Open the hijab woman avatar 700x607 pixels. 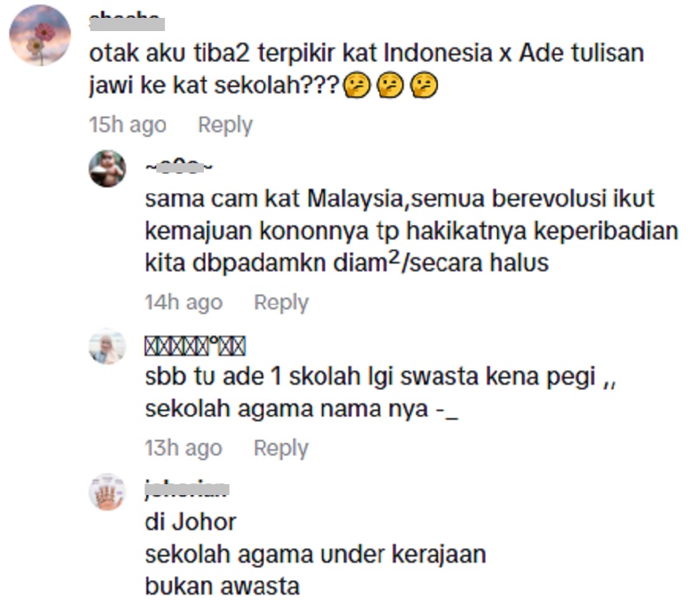(107, 347)
